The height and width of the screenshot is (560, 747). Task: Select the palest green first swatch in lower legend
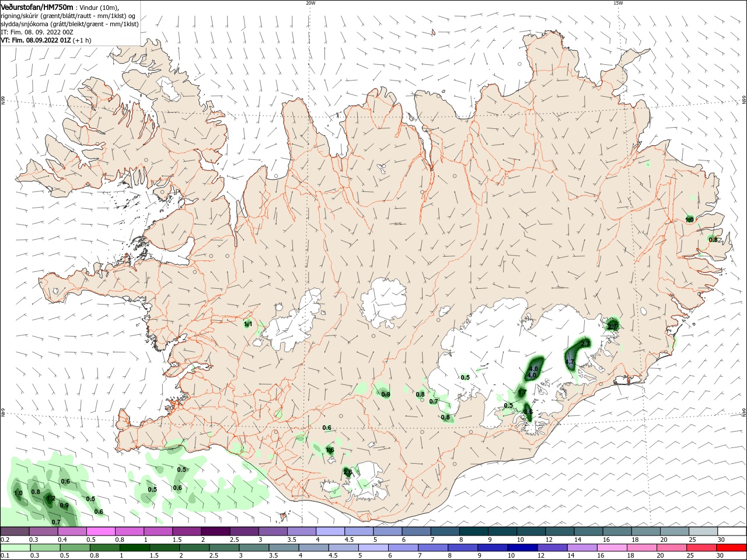[x=15, y=548]
